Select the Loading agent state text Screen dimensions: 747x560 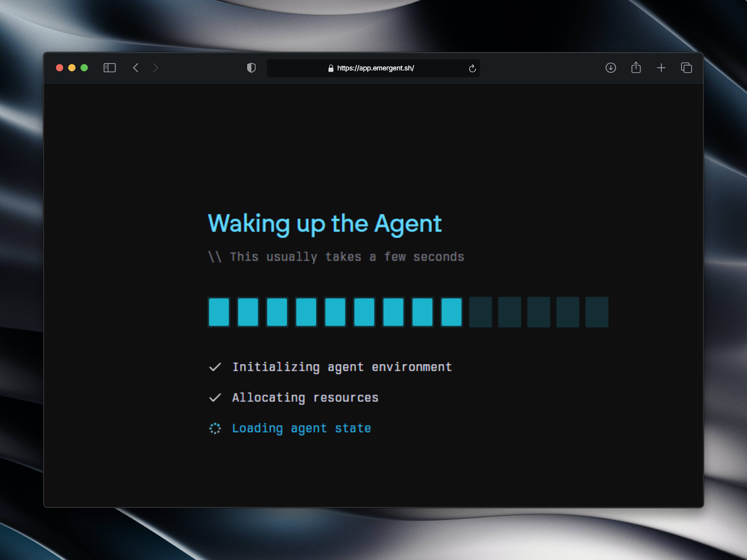pyautogui.click(x=301, y=428)
